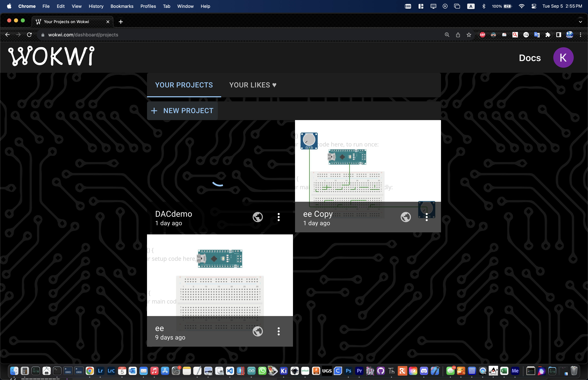The width and height of the screenshot is (588, 380).
Task: Open the View menu
Action: coord(77,6)
